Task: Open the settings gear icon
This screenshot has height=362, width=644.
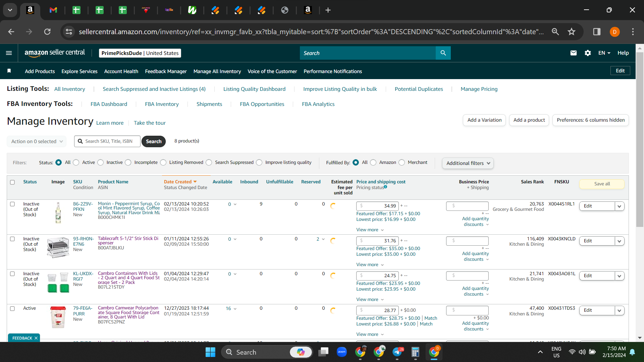Action: coord(588,53)
